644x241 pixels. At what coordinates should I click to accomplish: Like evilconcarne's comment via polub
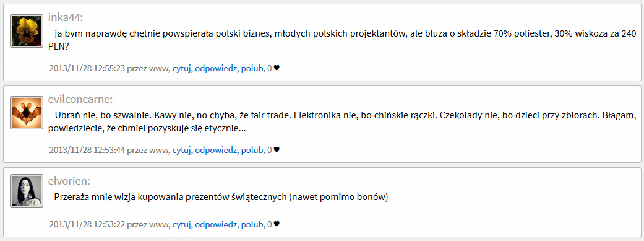click(x=252, y=150)
